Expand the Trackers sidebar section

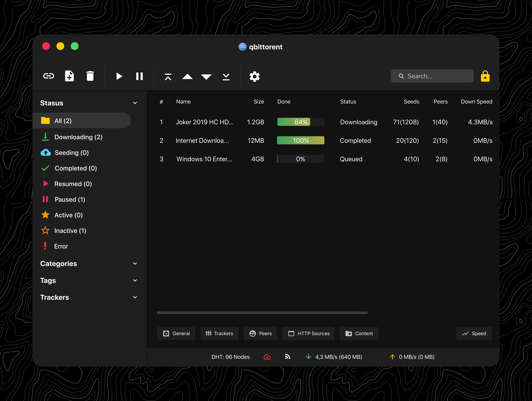tap(135, 297)
